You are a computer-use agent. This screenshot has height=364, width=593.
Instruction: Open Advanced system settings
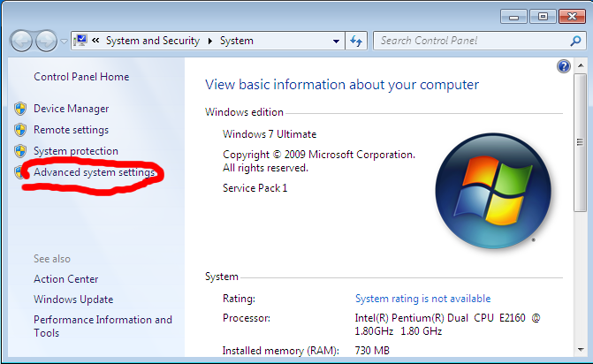tap(95, 172)
